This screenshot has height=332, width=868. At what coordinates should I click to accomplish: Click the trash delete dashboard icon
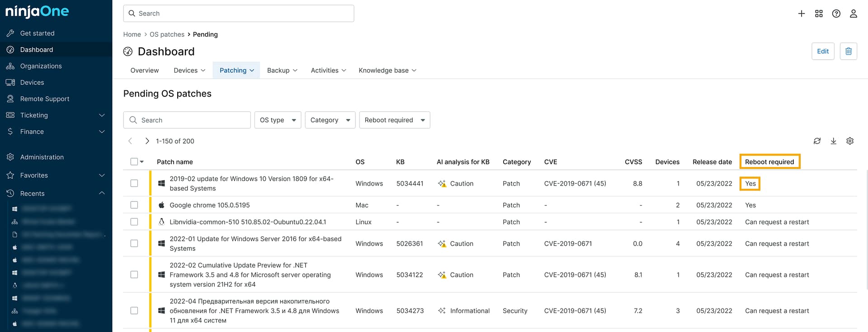click(849, 51)
